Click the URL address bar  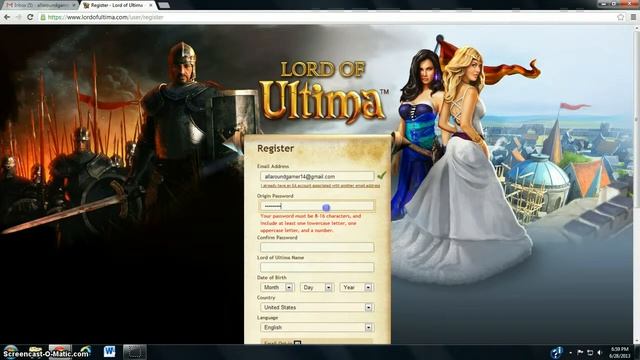point(327,17)
